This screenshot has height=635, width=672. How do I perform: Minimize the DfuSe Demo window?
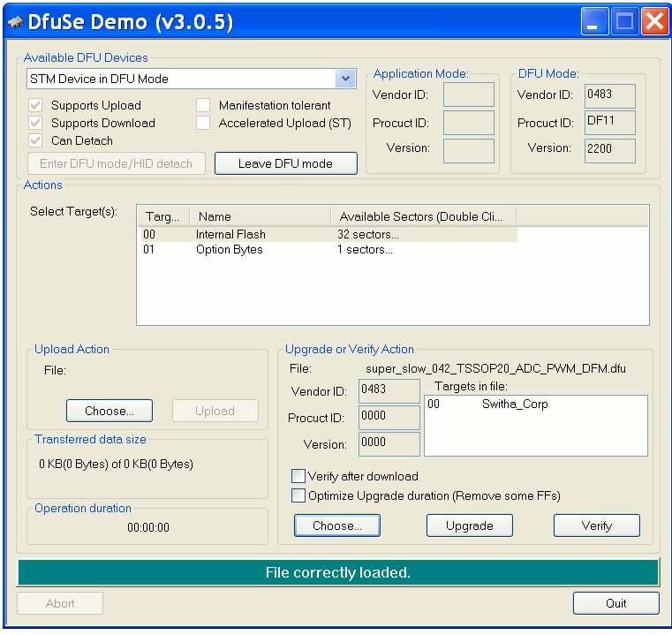coord(594,21)
